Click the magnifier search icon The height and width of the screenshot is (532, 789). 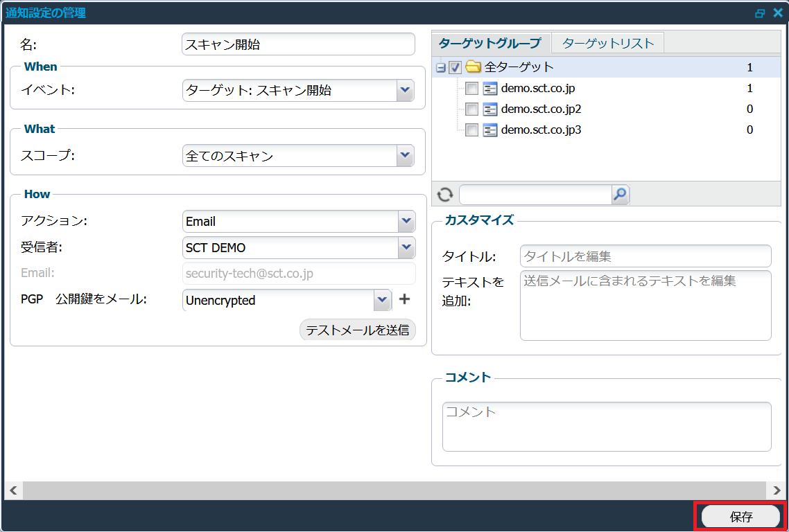(621, 194)
